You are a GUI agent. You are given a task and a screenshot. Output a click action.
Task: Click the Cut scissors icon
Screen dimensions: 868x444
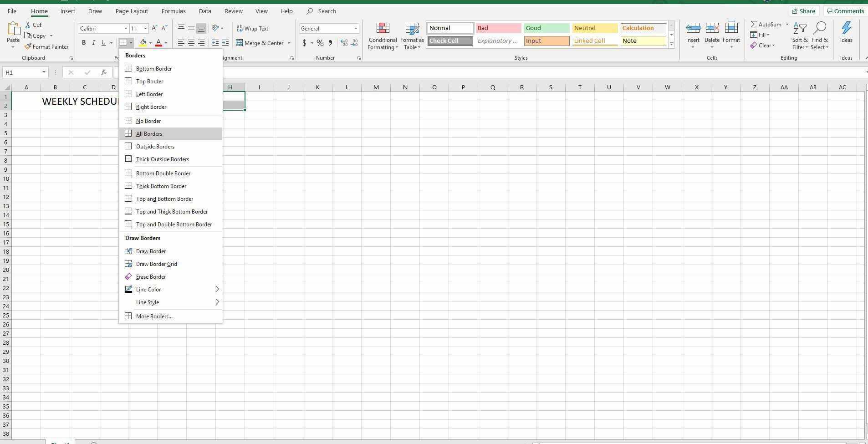[28, 25]
